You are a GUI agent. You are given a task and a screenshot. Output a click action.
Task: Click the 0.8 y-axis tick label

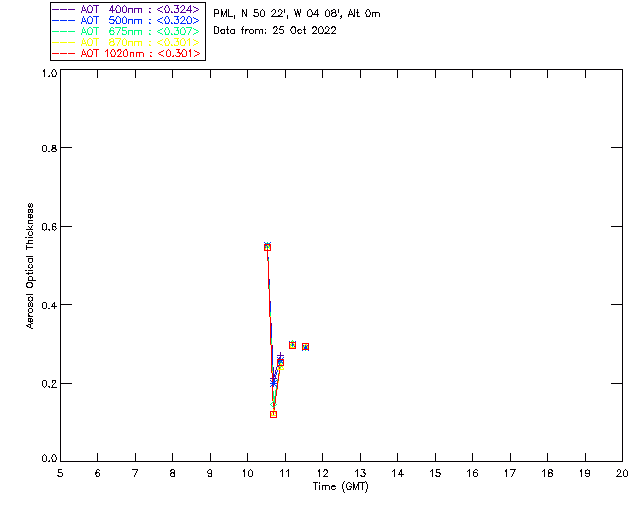[49, 148]
